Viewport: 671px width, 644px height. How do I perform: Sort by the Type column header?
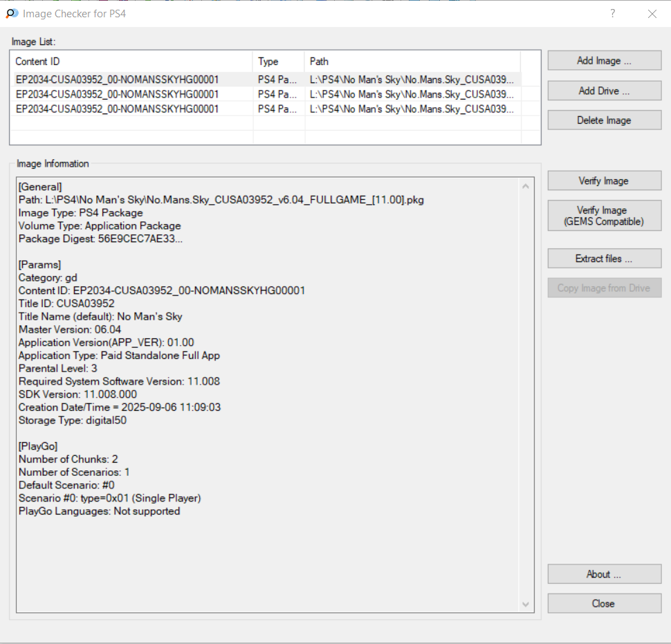[279, 62]
